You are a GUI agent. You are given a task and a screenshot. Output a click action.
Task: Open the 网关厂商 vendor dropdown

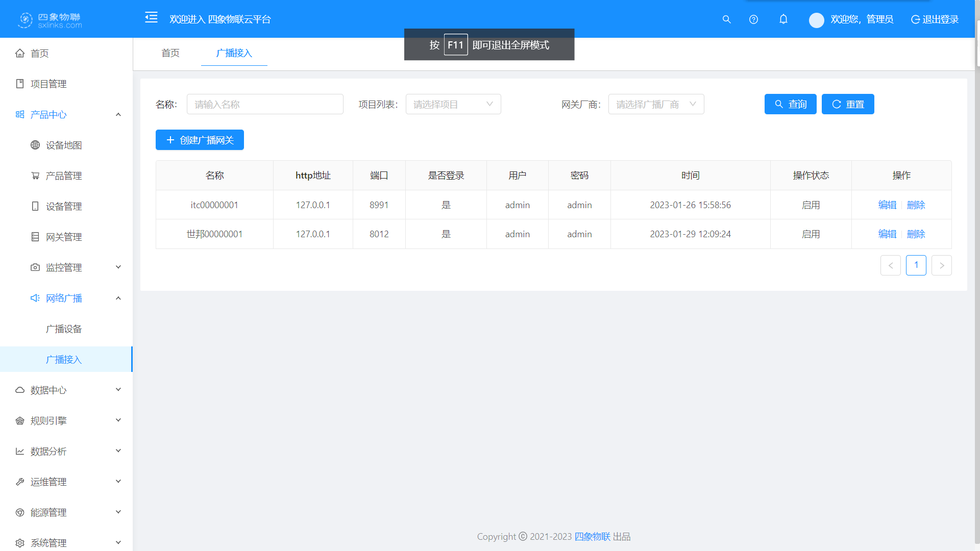(x=655, y=105)
